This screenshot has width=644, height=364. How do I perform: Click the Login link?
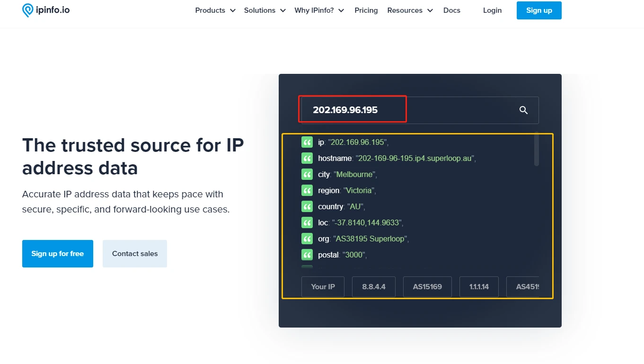tap(492, 10)
